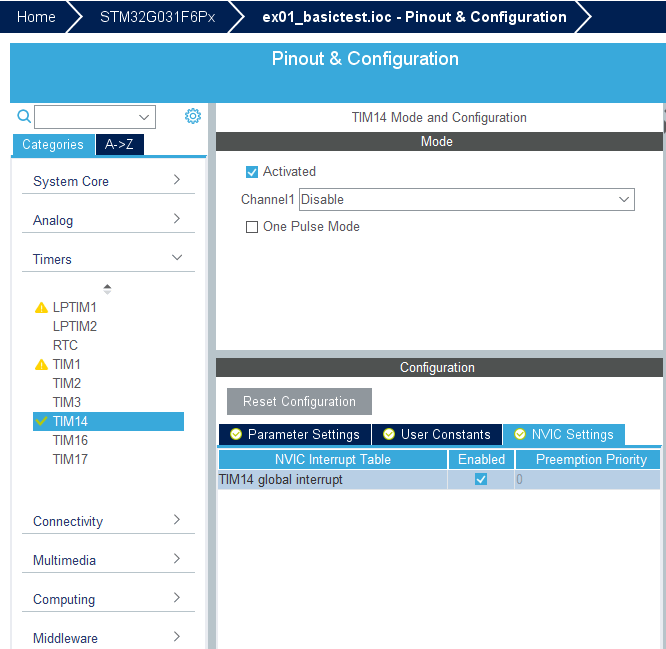Open the settings gear icon

click(193, 116)
